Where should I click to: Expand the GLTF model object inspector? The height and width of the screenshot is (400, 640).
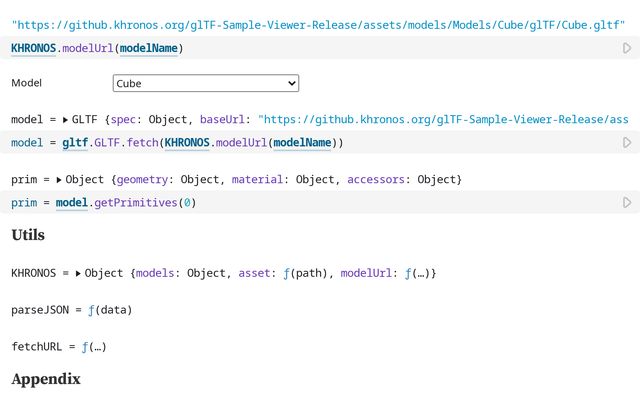point(65,120)
